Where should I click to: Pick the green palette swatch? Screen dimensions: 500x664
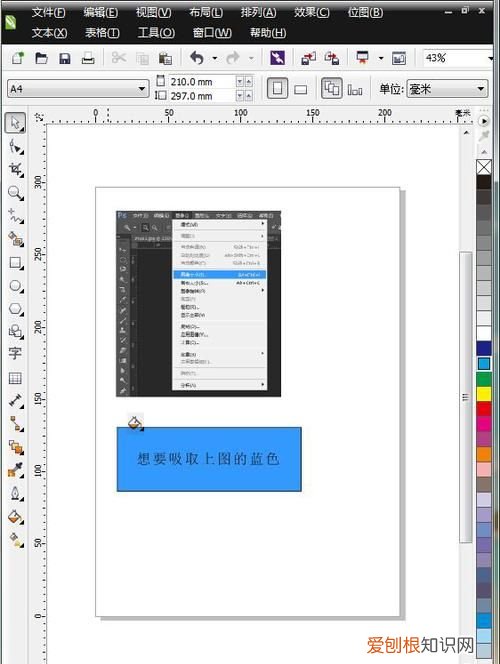click(484, 379)
